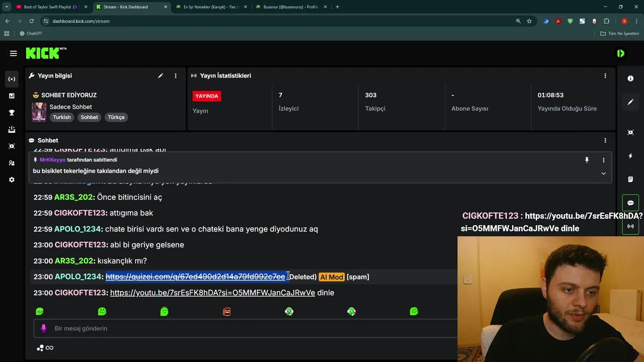Viewport: 644px width, 362px height.
Task: Open a new browser tab
Action: pos(337,7)
